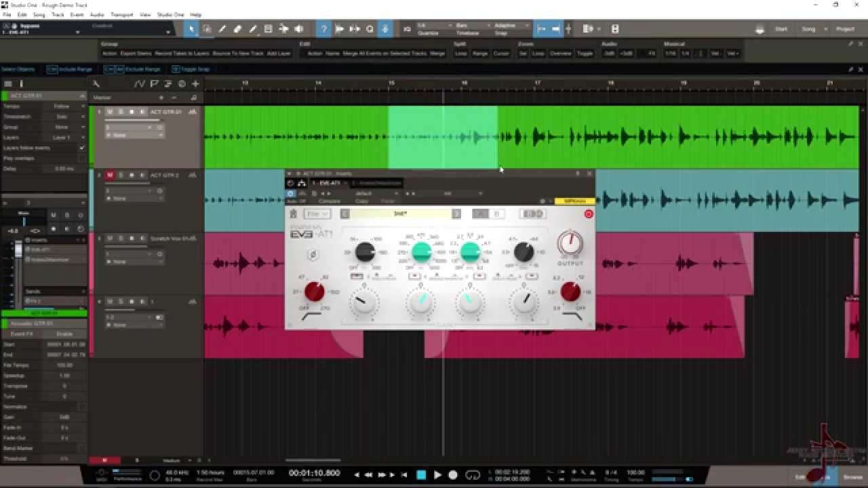Open the Song page dropdown arrow
Viewport: 868px width, 488px height.
pos(825,29)
